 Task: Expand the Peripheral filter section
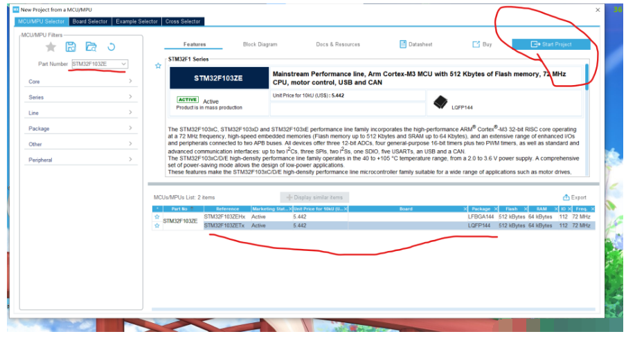pyautogui.click(x=80, y=159)
